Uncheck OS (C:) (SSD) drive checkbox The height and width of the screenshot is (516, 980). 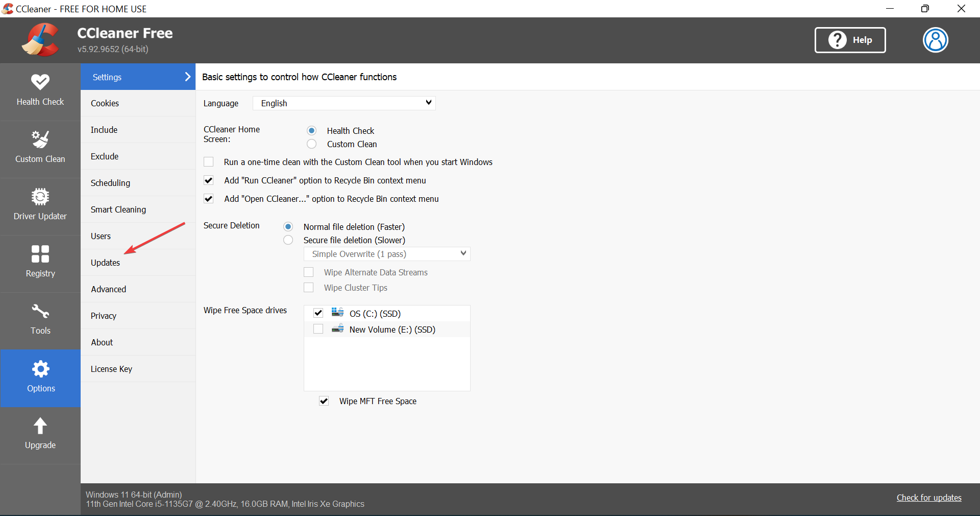click(318, 313)
